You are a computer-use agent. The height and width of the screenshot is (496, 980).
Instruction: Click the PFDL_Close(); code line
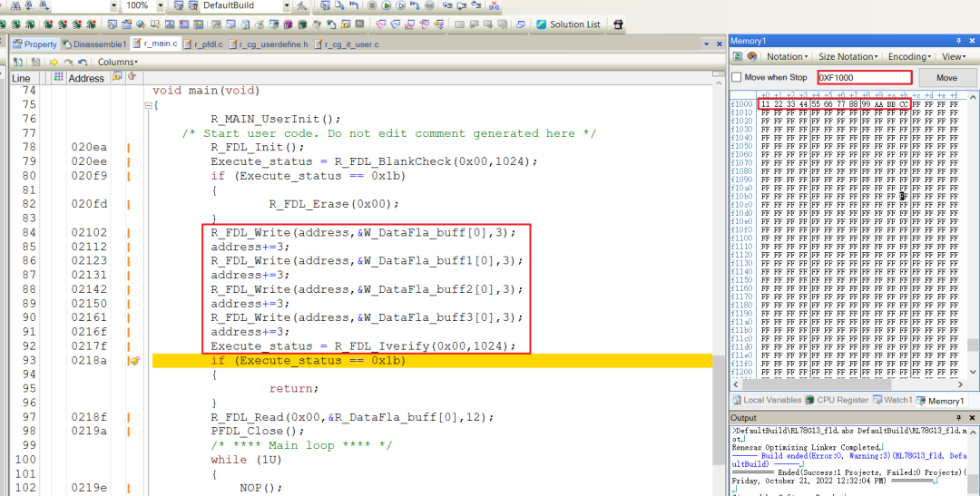(x=258, y=431)
